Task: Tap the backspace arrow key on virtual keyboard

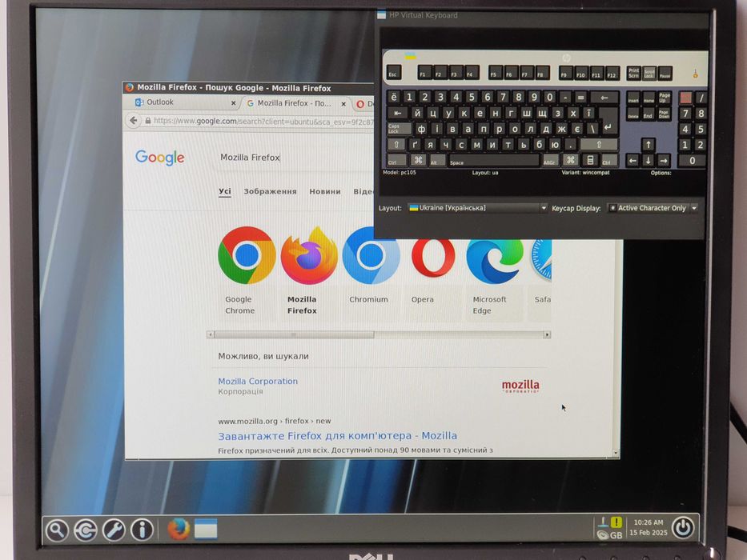Action: (604, 98)
